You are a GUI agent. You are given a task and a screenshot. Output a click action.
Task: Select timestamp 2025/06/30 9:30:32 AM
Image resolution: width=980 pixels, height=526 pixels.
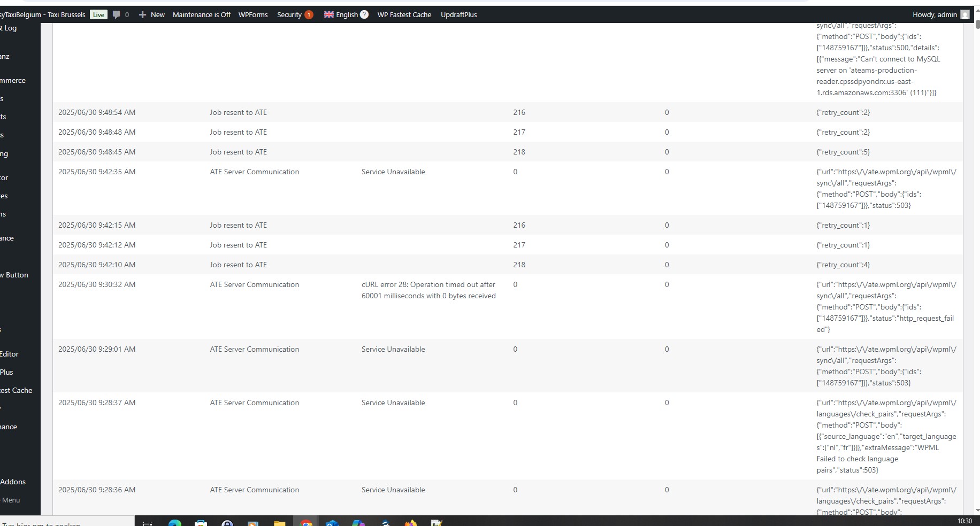coord(97,284)
